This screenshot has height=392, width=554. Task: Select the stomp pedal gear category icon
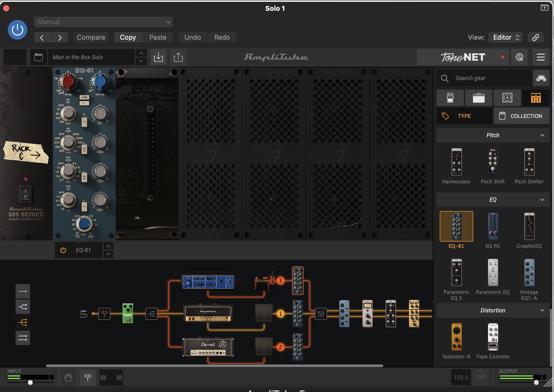(450, 98)
